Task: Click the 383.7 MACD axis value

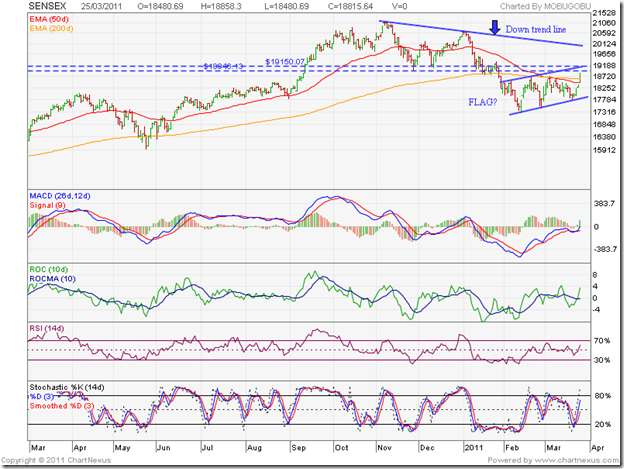Action: (604, 204)
